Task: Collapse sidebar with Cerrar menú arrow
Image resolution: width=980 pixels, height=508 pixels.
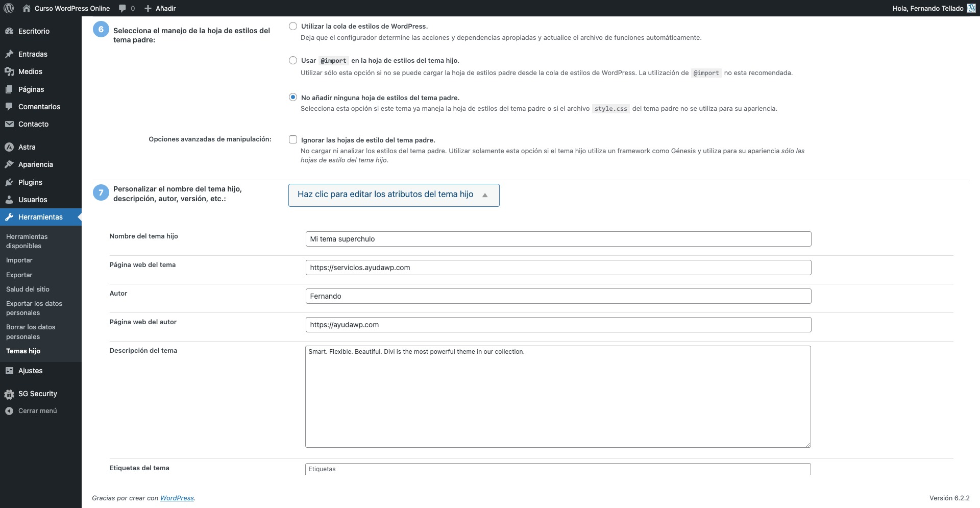Action: (x=9, y=411)
